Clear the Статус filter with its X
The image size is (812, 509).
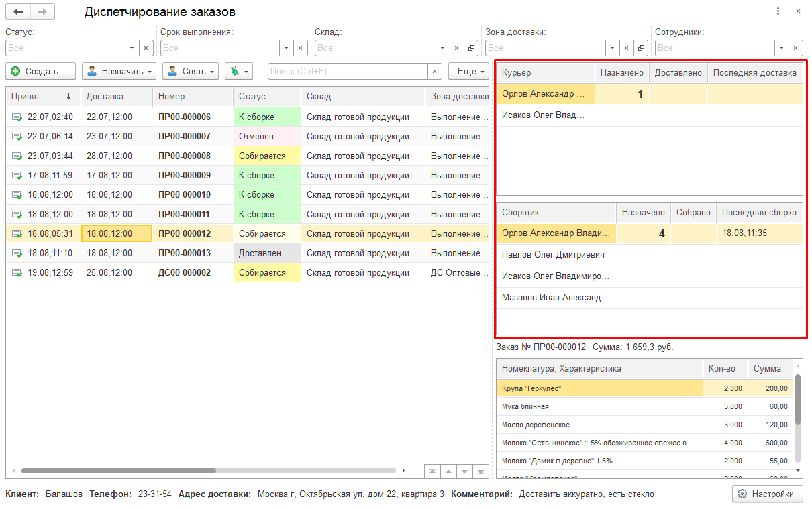(x=146, y=48)
